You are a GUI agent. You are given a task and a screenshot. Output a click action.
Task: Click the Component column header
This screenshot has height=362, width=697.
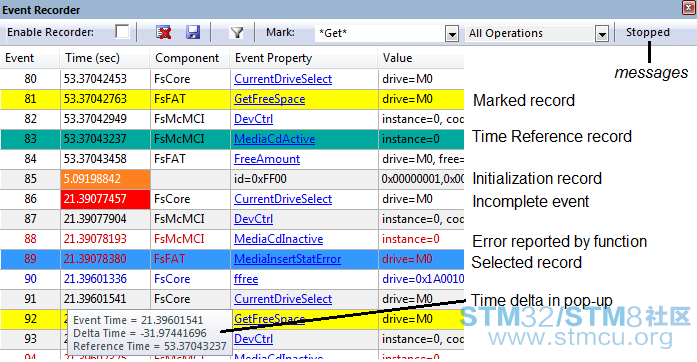click(187, 58)
